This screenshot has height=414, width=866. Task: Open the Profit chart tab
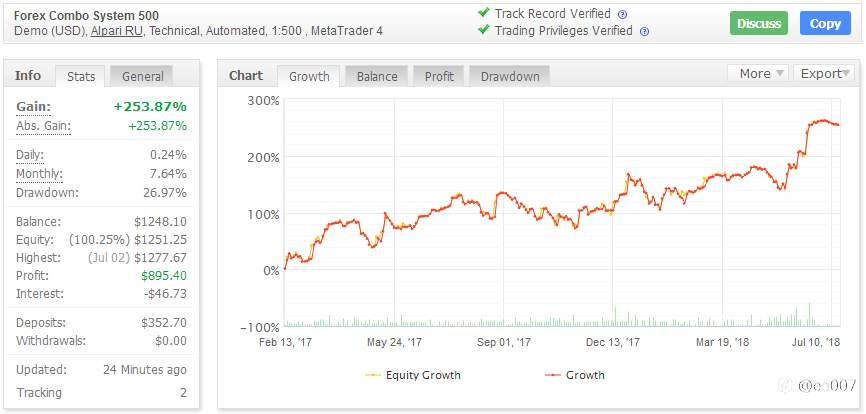point(438,76)
